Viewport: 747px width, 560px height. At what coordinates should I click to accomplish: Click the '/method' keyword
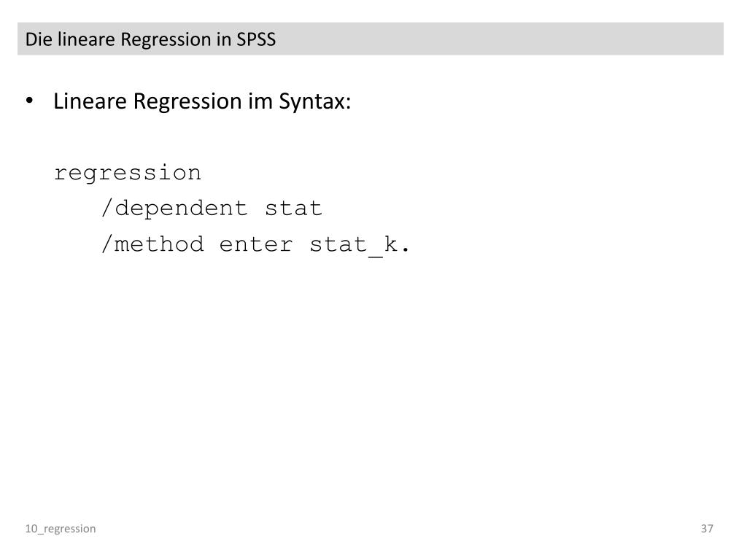tap(152, 244)
